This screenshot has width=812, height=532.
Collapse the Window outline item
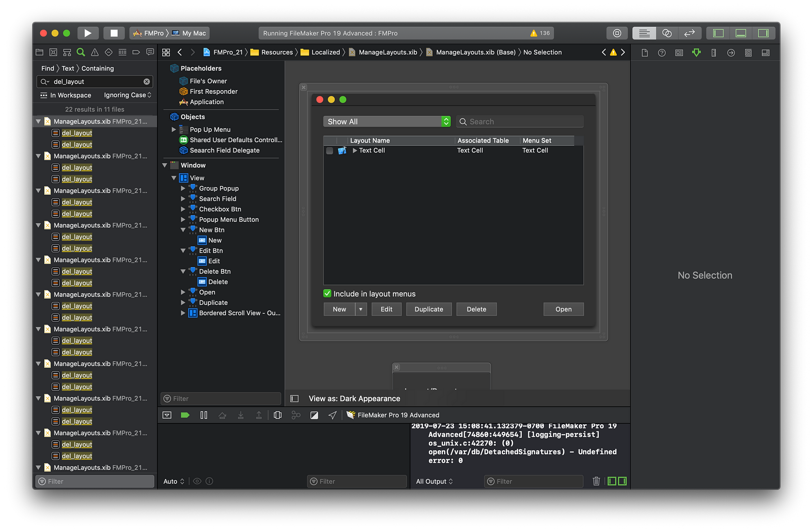click(x=165, y=165)
